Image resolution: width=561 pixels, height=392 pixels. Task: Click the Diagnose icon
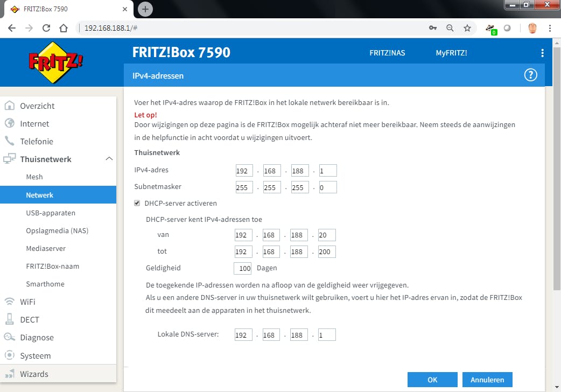(9, 337)
